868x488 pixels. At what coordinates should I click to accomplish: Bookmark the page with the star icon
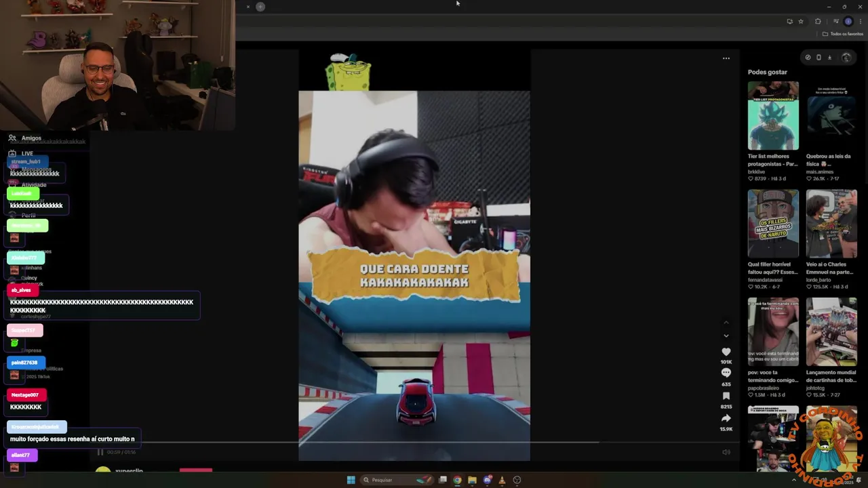[x=801, y=22]
